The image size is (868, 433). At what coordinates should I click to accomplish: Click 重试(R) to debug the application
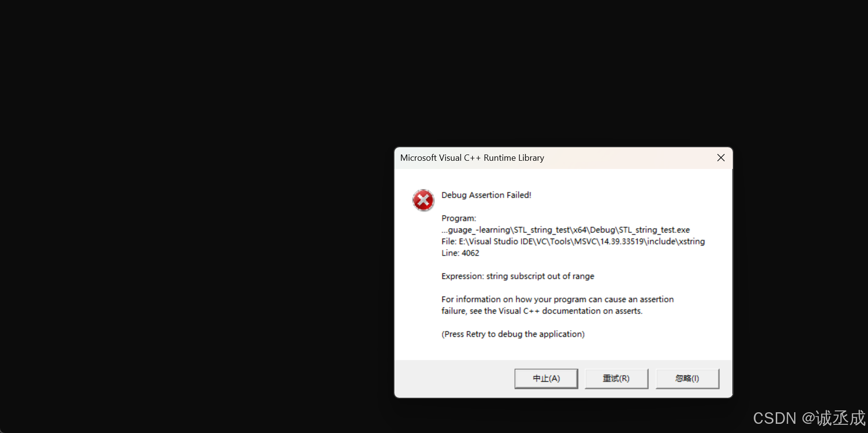(x=616, y=378)
